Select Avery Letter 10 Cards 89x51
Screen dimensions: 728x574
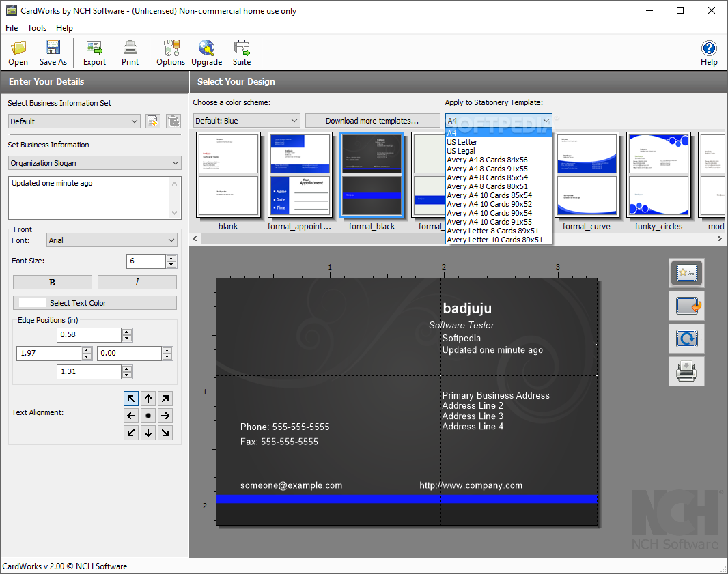point(499,240)
